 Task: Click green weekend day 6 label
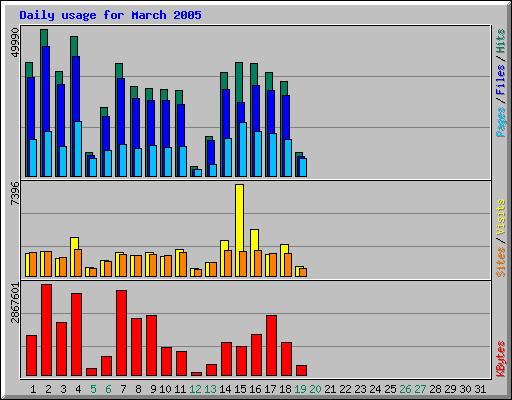click(x=108, y=389)
